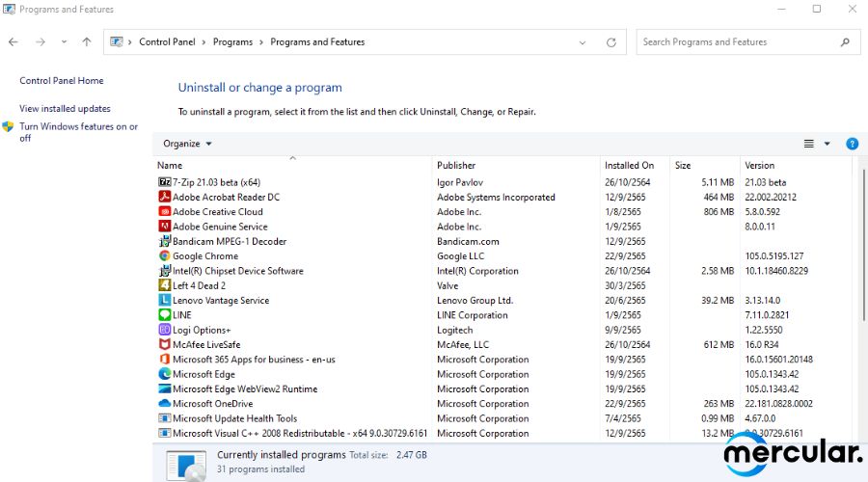Click the 7-Zip program icon
This screenshot has height=482, width=868.
(164, 182)
